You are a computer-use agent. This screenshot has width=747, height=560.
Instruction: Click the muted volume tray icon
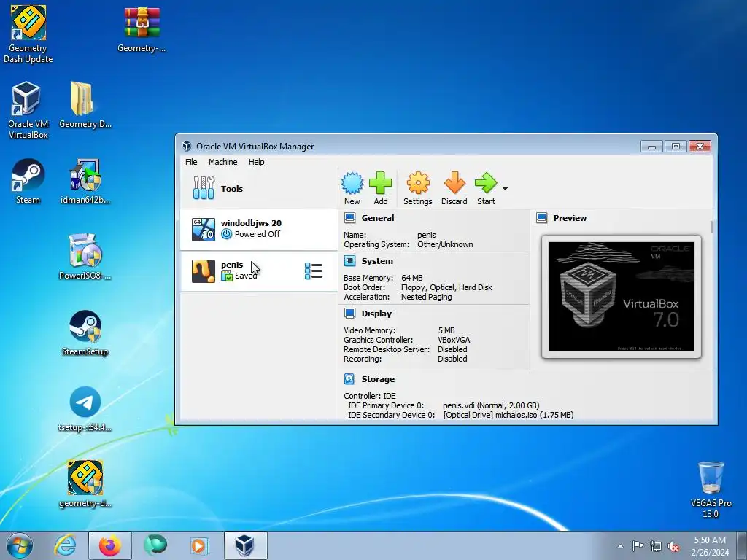[x=673, y=546]
